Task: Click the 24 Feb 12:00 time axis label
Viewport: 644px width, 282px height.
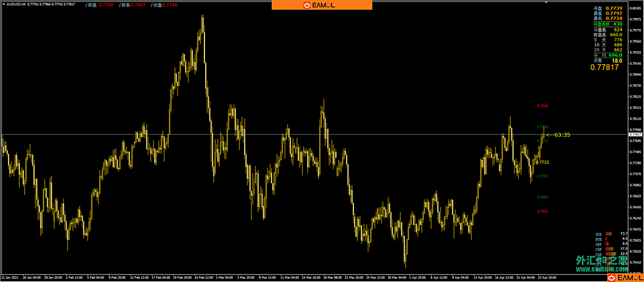Action: point(204,277)
